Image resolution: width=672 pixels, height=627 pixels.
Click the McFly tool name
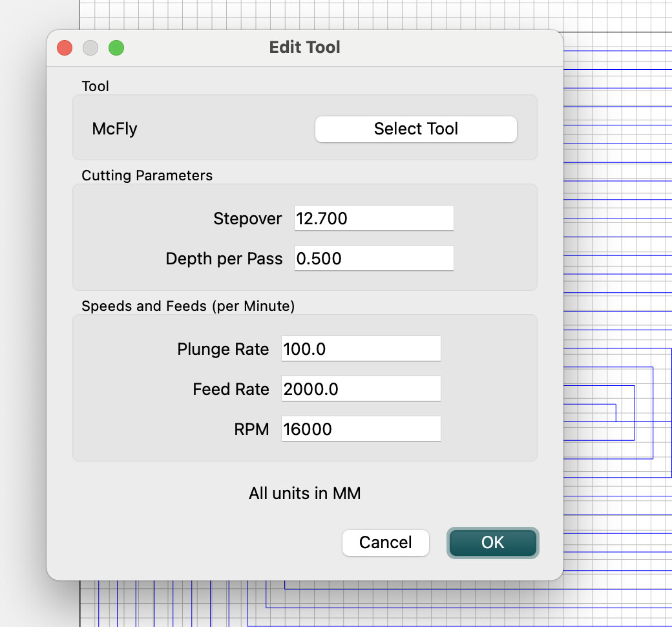click(x=115, y=129)
